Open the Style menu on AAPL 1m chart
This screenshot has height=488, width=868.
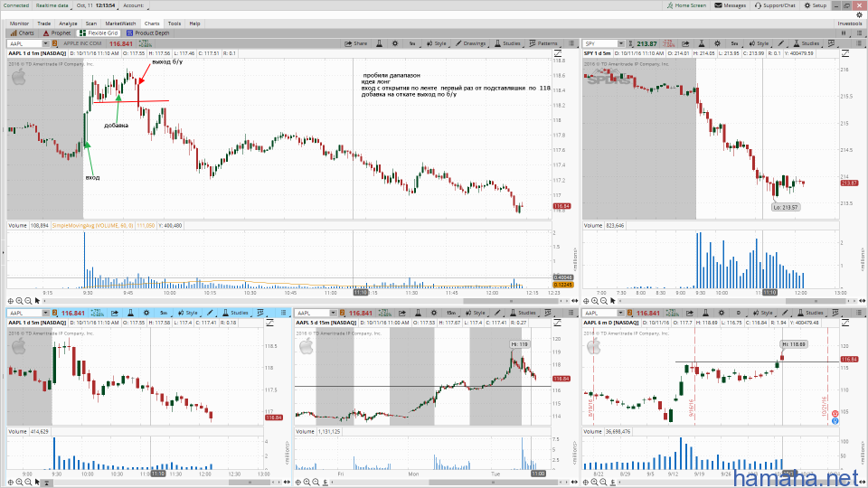(x=436, y=43)
